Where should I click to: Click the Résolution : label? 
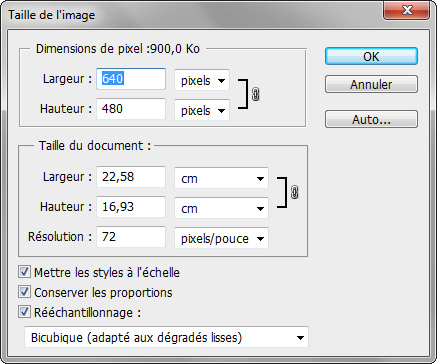coord(60,237)
